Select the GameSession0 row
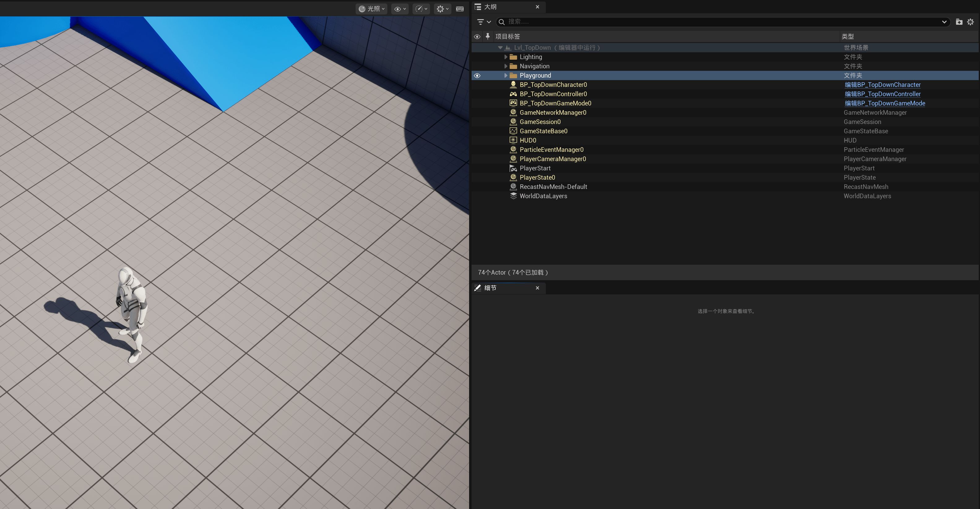Screen dimensions: 980x509 [725, 122]
